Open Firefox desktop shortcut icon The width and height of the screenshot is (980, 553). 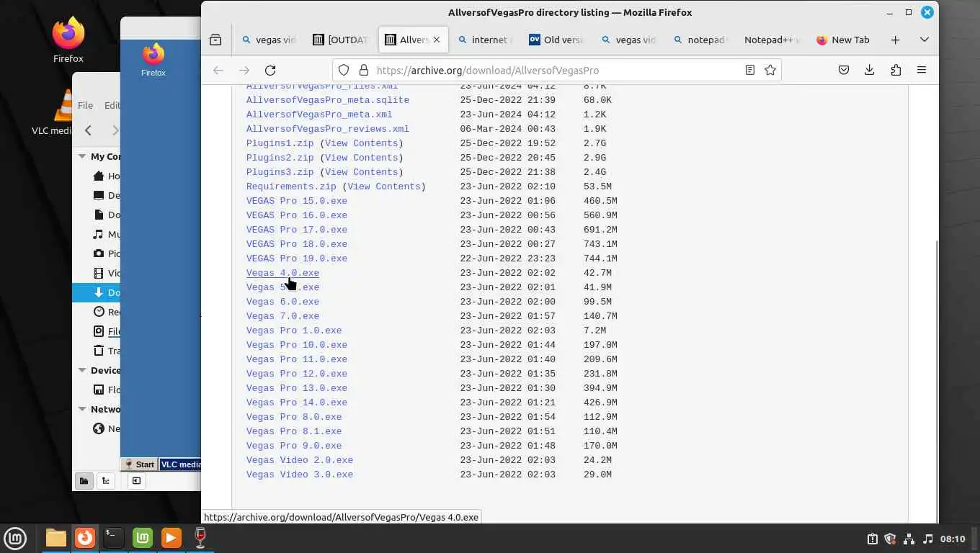click(68, 41)
